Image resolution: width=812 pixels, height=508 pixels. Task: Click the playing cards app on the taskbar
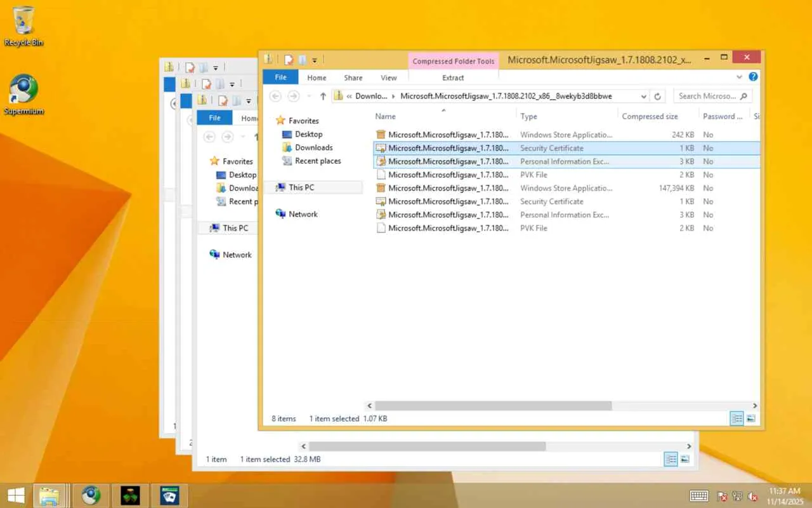point(169,495)
